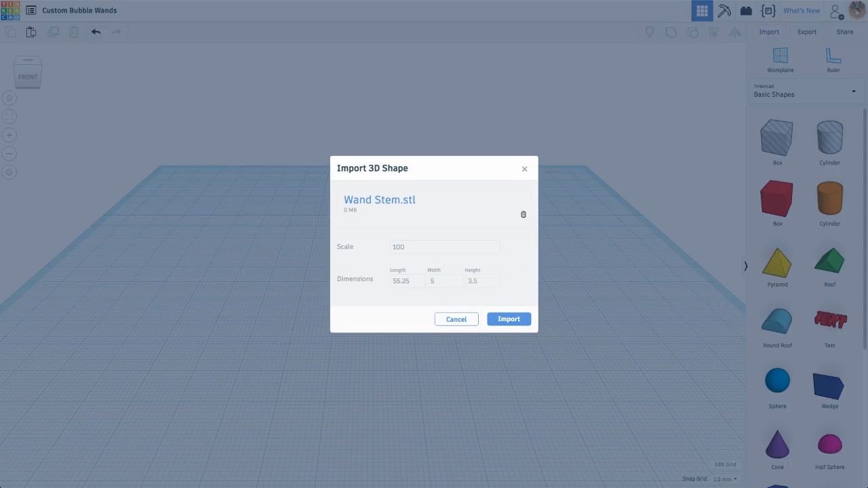Close the Import 3D Shape dialog
The image size is (868, 488).
pos(524,169)
